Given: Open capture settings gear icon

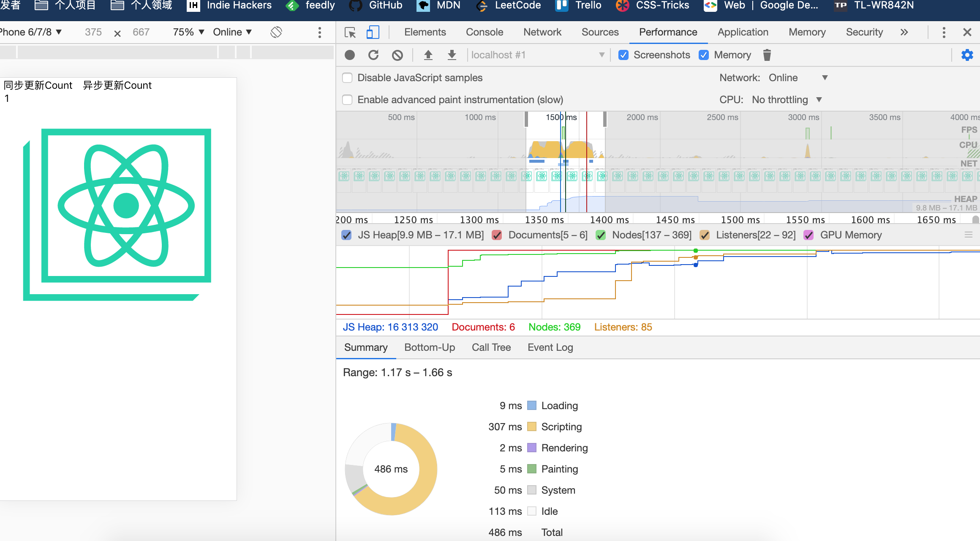Looking at the screenshot, I should [x=967, y=55].
